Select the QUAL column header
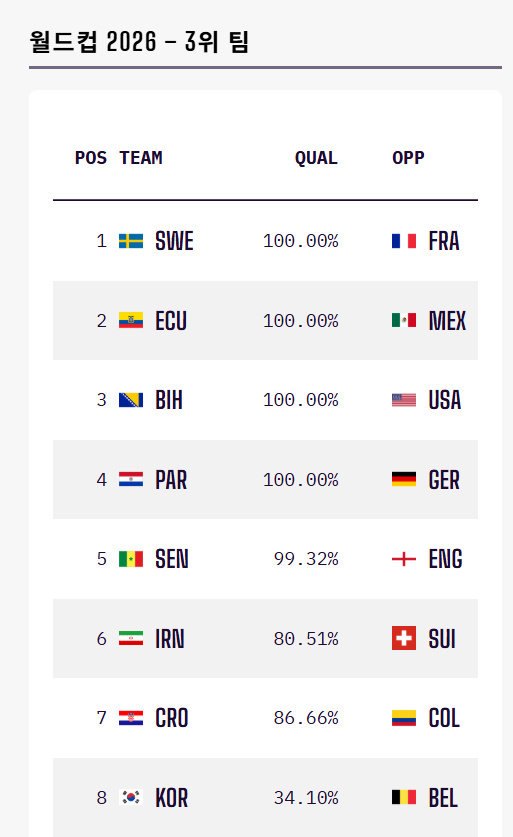Screen dimensions: 513x837 click(317, 158)
